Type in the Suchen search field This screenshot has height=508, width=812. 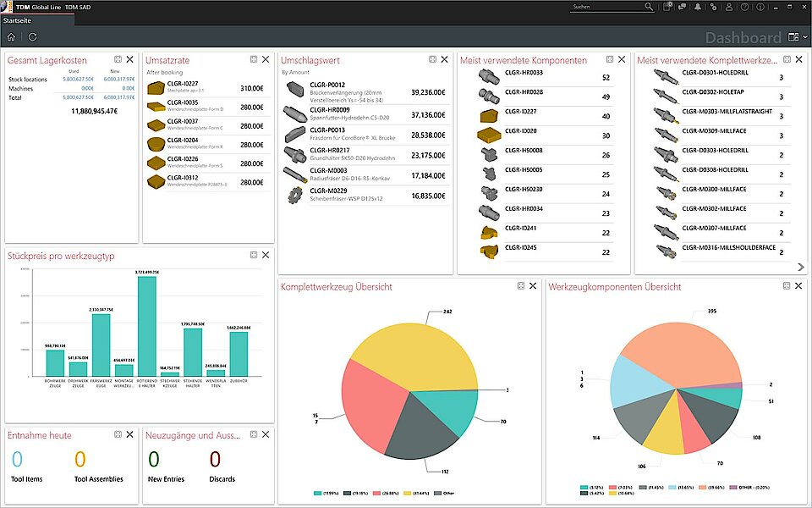click(605, 7)
